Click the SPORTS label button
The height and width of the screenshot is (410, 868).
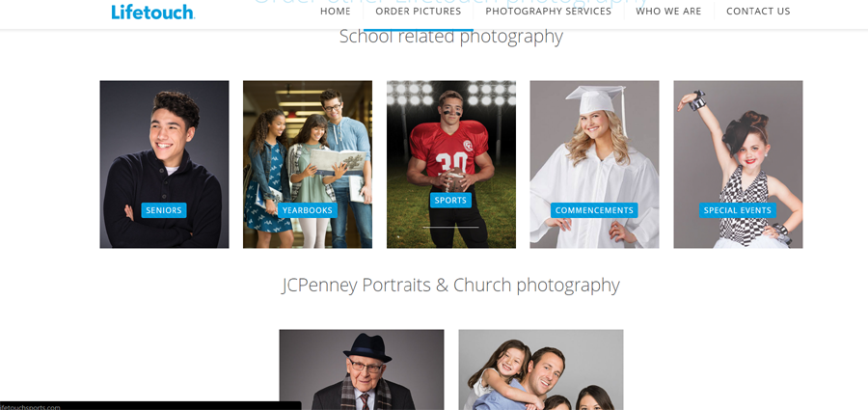(450, 201)
